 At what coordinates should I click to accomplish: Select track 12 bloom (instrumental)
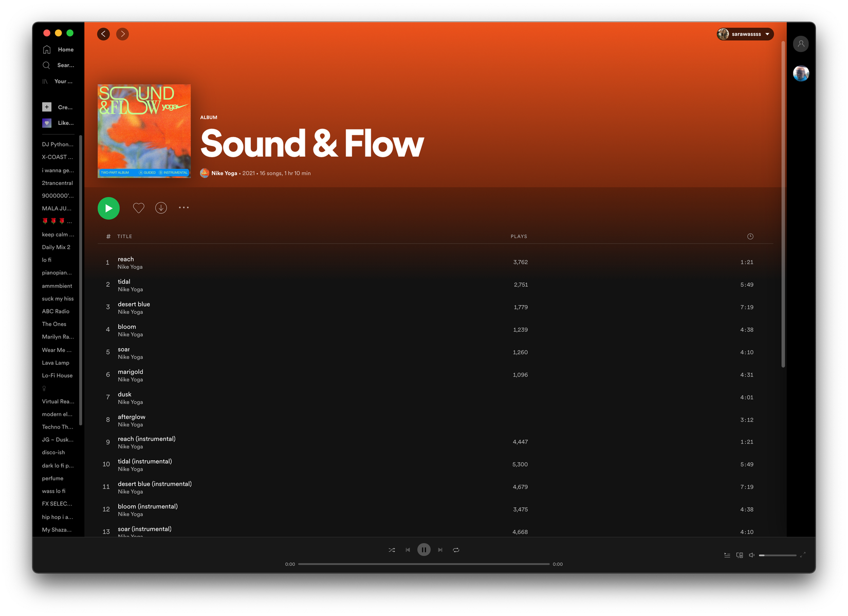click(435, 510)
